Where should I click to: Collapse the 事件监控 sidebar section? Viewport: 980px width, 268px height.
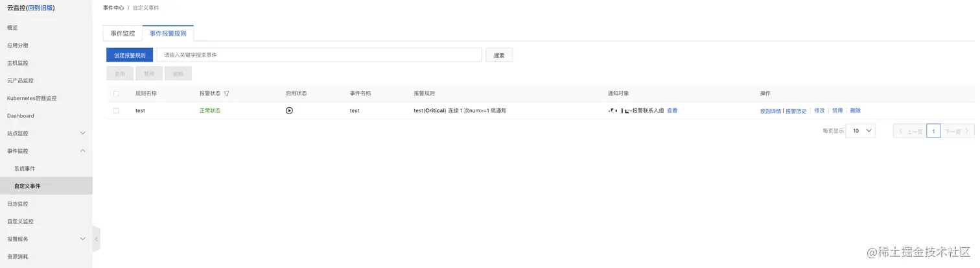pyautogui.click(x=82, y=151)
